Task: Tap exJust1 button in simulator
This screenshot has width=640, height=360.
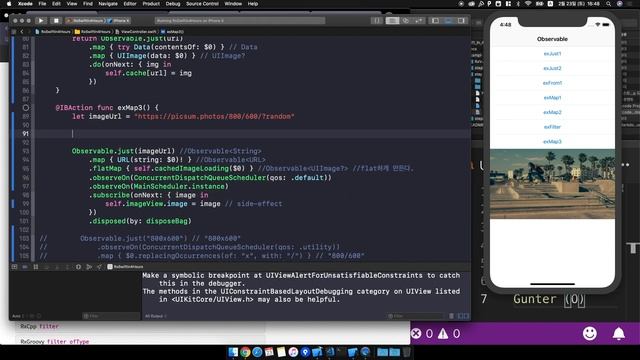Action: (x=552, y=53)
